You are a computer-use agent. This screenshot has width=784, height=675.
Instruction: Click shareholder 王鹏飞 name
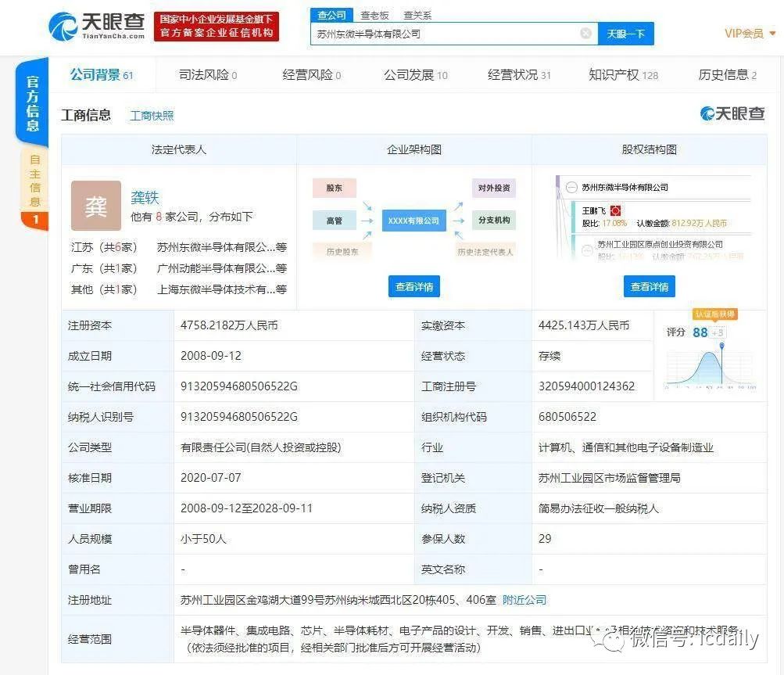pyautogui.click(x=594, y=210)
